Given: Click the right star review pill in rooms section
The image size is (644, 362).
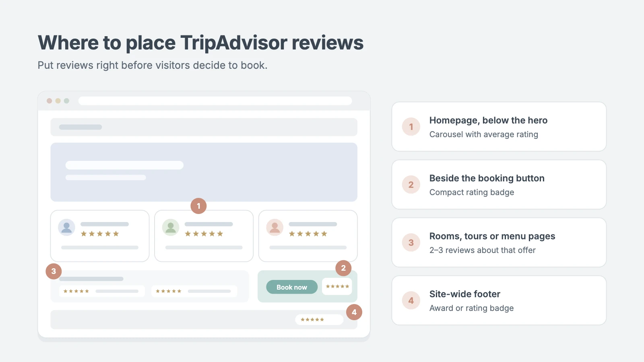Looking at the screenshot, I should coord(194,291).
